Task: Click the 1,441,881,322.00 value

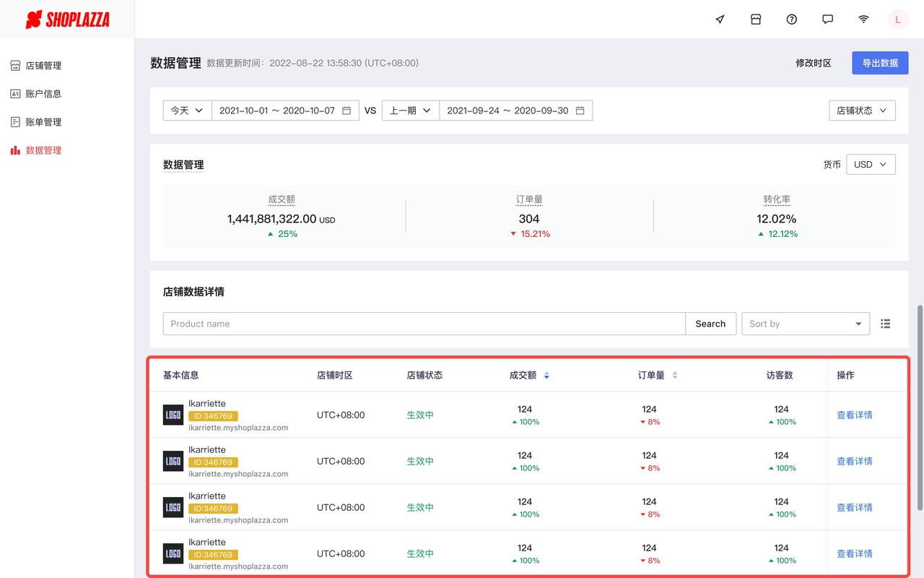Action: 272,219
